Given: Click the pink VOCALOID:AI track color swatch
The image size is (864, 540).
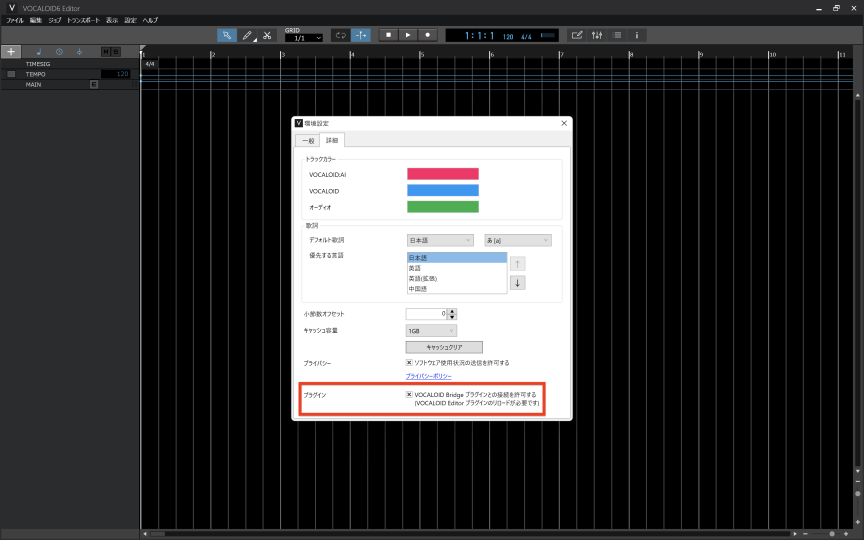Looking at the screenshot, I should (x=442, y=174).
